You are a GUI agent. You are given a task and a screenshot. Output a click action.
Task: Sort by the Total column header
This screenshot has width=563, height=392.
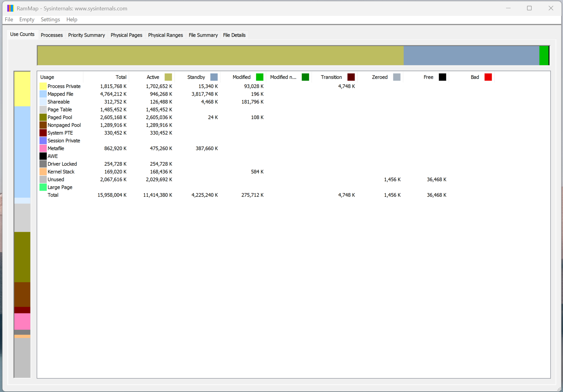pyautogui.click(x=106, y=77)
